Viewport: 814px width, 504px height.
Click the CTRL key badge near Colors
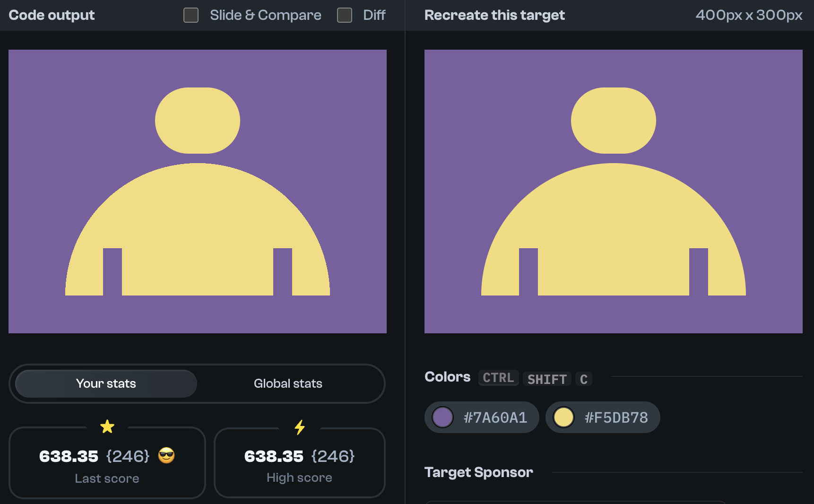point(498,378)
